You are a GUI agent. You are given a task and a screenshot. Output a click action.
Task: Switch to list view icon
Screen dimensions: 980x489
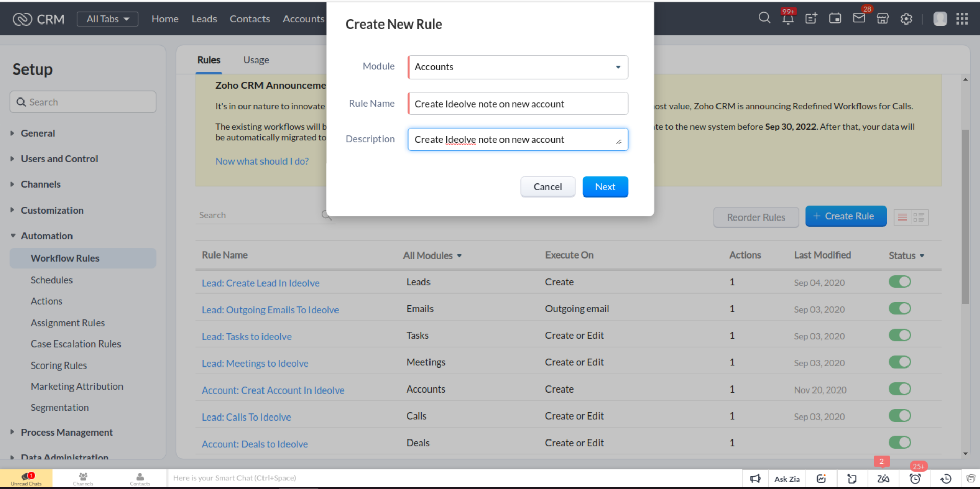point(902,217)
